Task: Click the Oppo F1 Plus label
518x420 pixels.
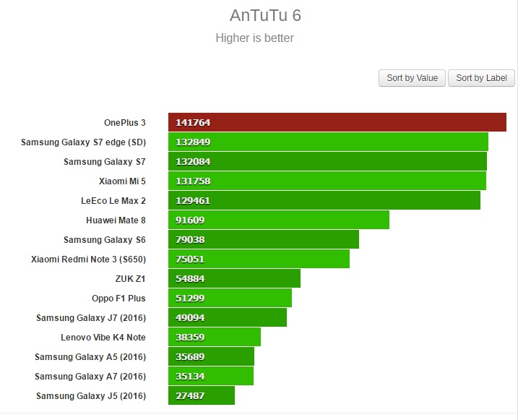Action: coord(118,298)
